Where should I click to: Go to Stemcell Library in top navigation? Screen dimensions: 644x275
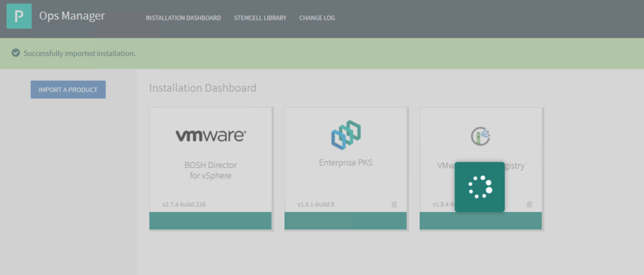(260, 18)
